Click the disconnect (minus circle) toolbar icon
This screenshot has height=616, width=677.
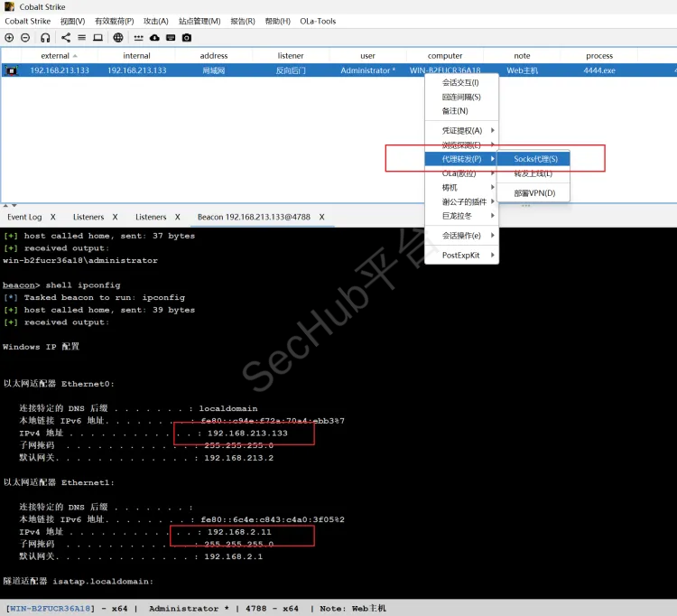[25, 38]
